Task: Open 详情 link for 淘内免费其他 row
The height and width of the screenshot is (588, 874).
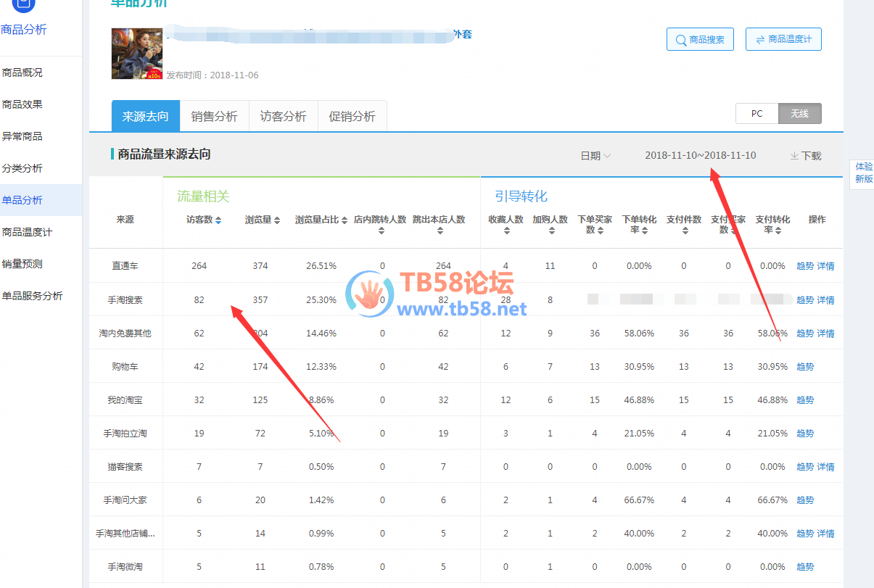Action: click(x=826, y=334)
